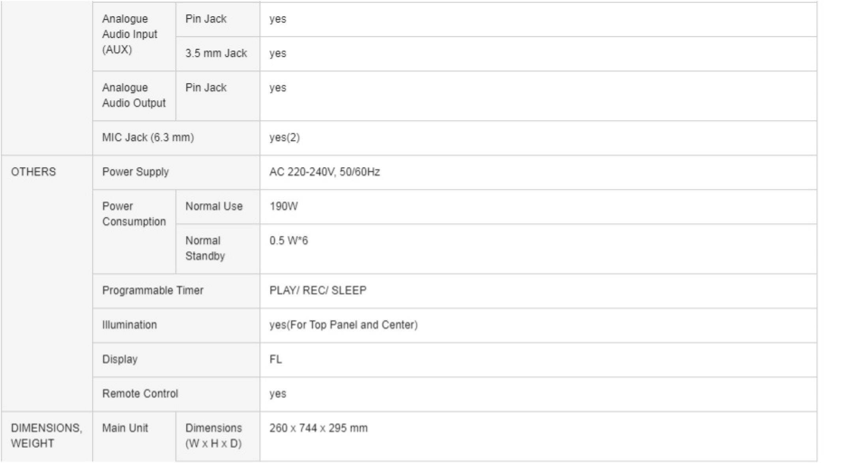This screenshot has width=868, height=463.
Task: Select the MIC Jack (6.3 mm) label
Action: click(x=148, y=137)
